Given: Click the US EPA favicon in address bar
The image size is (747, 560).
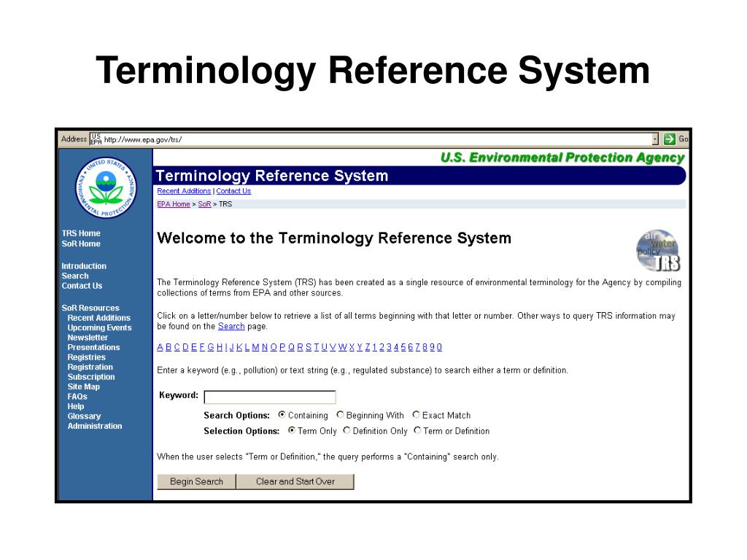Looking at the screenshot, I should click(96, 139).
